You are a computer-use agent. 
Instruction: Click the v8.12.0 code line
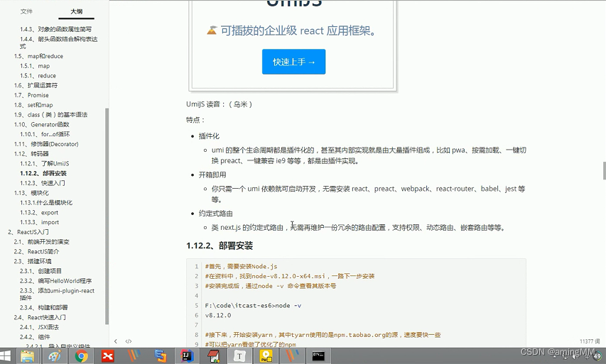point(218,315)
